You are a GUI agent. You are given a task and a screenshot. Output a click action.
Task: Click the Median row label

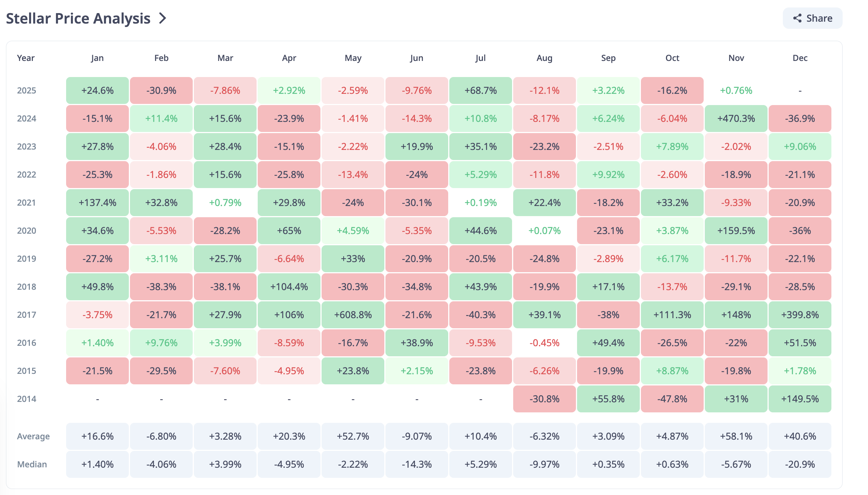(32, 464)
